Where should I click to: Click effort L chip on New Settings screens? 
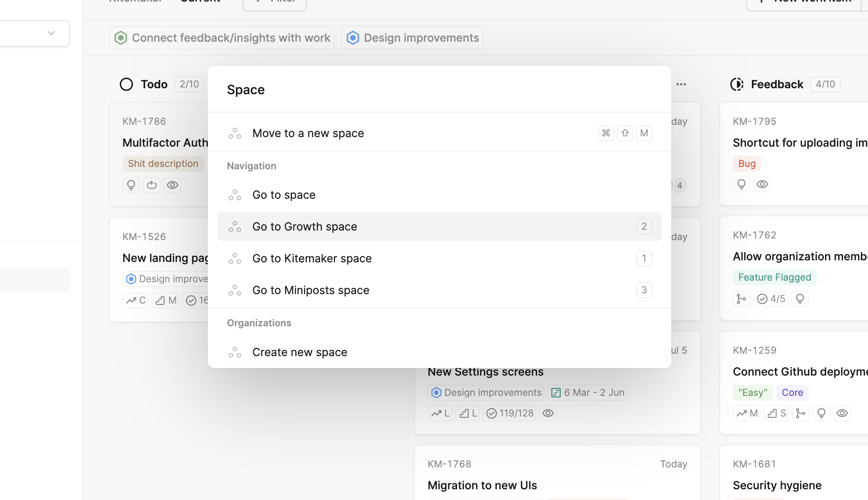click(x=468, y=413)
